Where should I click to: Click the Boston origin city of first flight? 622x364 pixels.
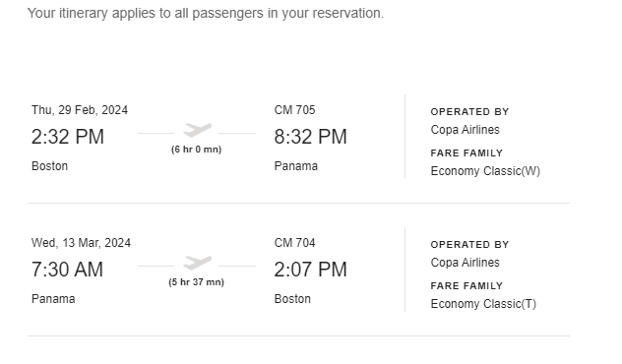49,165
